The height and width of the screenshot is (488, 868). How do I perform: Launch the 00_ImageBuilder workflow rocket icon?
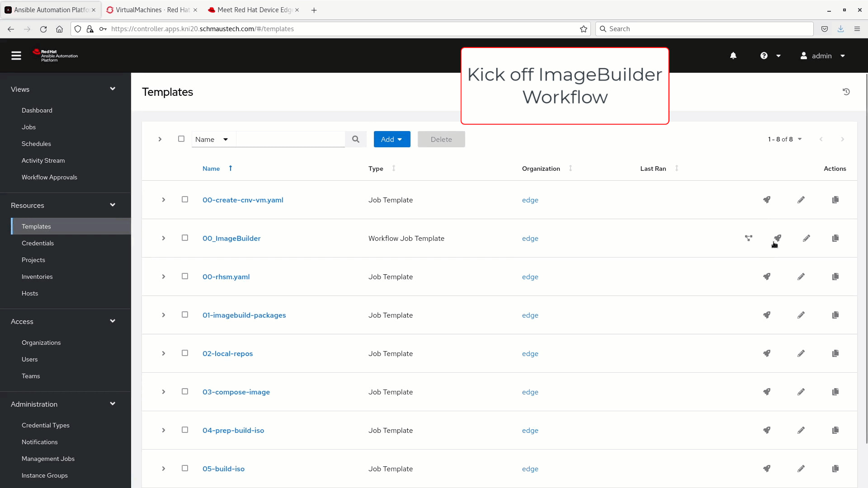777,238
